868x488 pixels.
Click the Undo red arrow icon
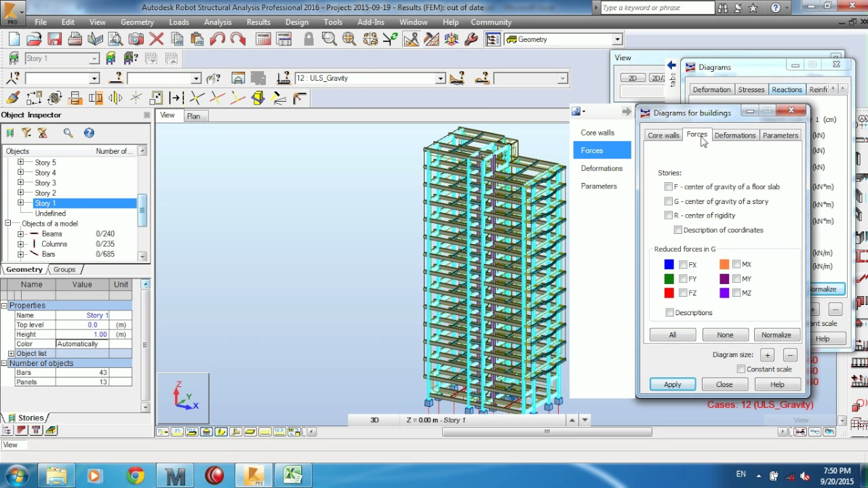click(x=218, y=39)
